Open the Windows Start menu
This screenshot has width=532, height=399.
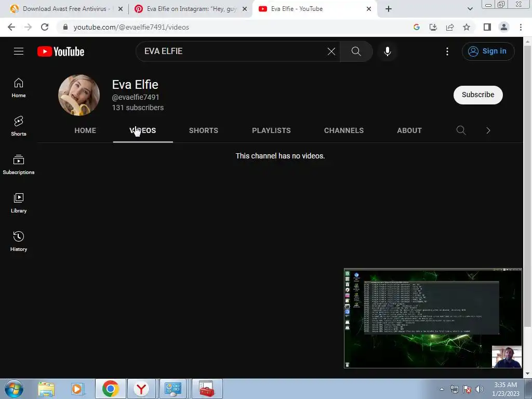pyautogui.click(x=14, y=389)
